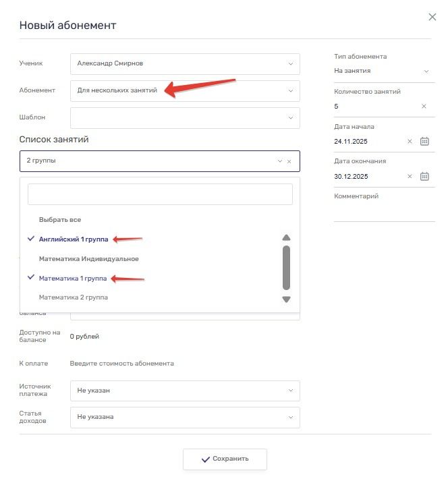This screenshot has height=483, width=448.
Task: Open the end date calendar picker
Action: click(424, 177)
